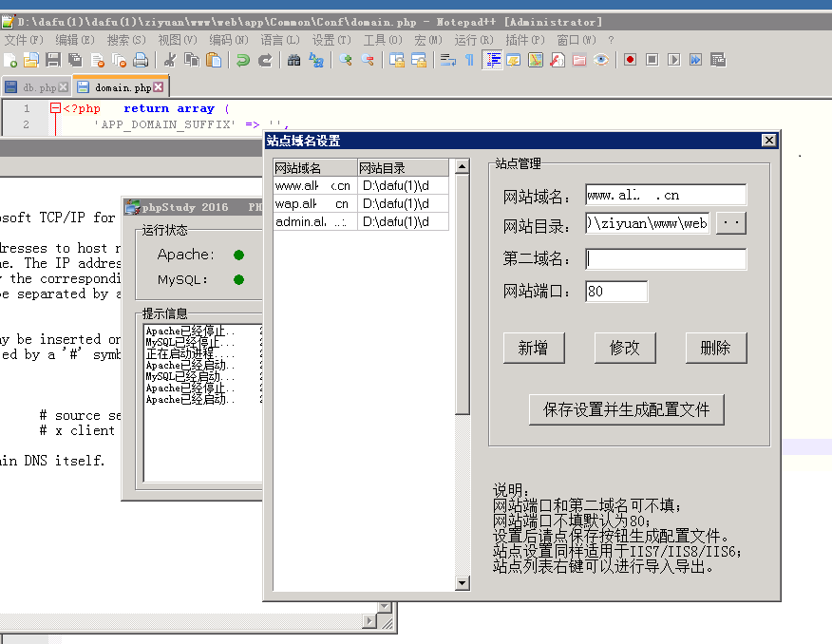Enable synchronized horizontal scrolling icon
The image size is (832, 644).
point(419,61)
